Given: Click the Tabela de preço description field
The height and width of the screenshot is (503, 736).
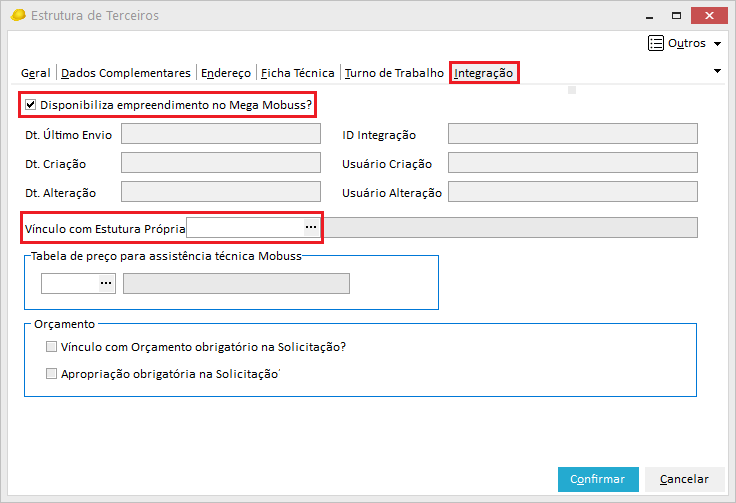Looking at the screenshot, I should [x=236, y=283].
